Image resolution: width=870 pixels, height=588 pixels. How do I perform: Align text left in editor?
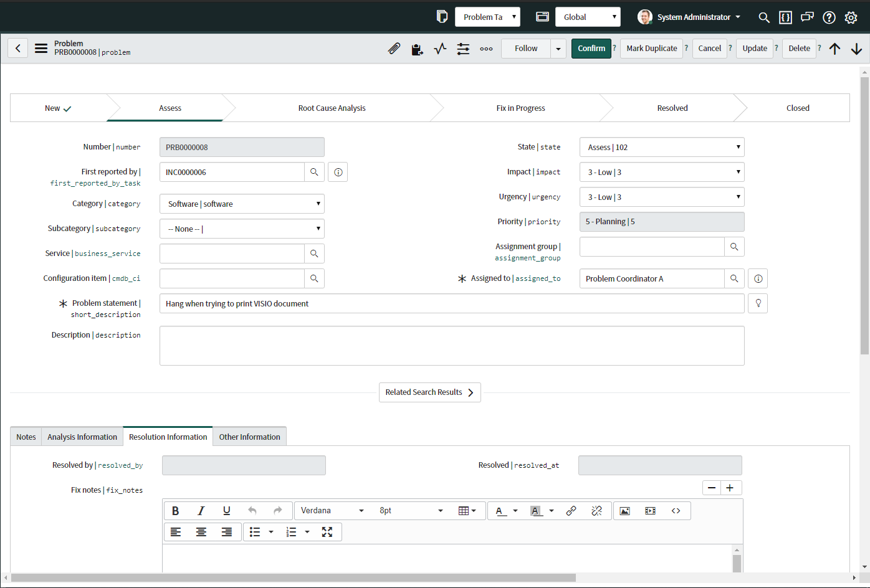point(176,532)
